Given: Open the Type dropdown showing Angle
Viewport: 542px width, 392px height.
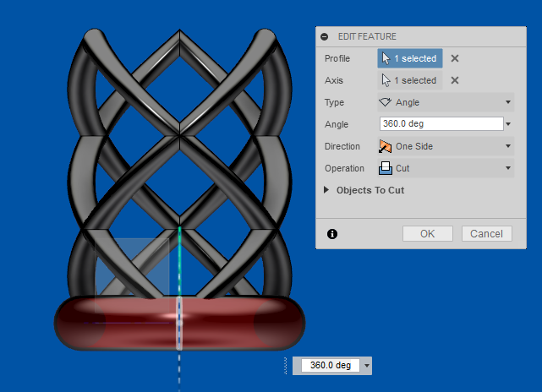Looking at the screenshot, I should point(446,102).
